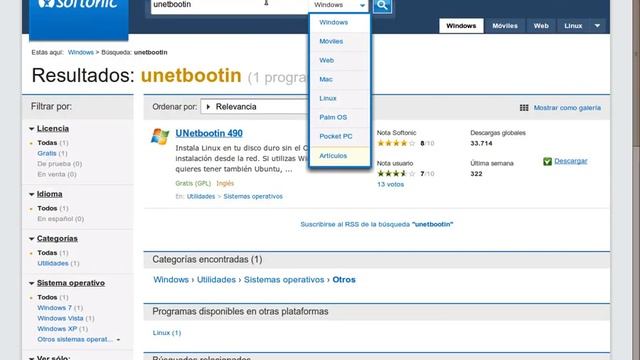Select Web in the dropdown list
This screenshot has height=360, width=640.
point(340,60)
